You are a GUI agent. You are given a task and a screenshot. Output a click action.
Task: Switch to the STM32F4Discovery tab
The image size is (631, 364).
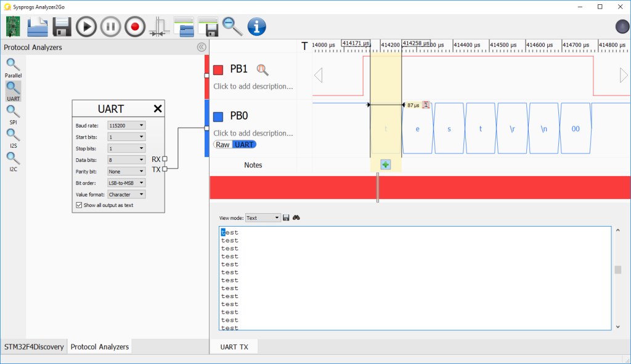click(x=34, y=347)
